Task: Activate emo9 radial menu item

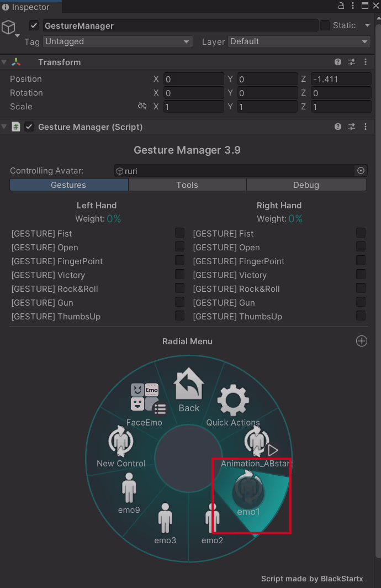Action: (x=129, y=493)
